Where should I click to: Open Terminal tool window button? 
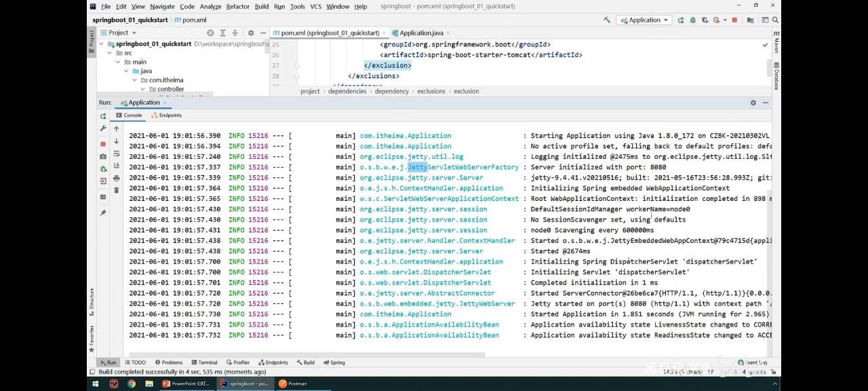204,362
